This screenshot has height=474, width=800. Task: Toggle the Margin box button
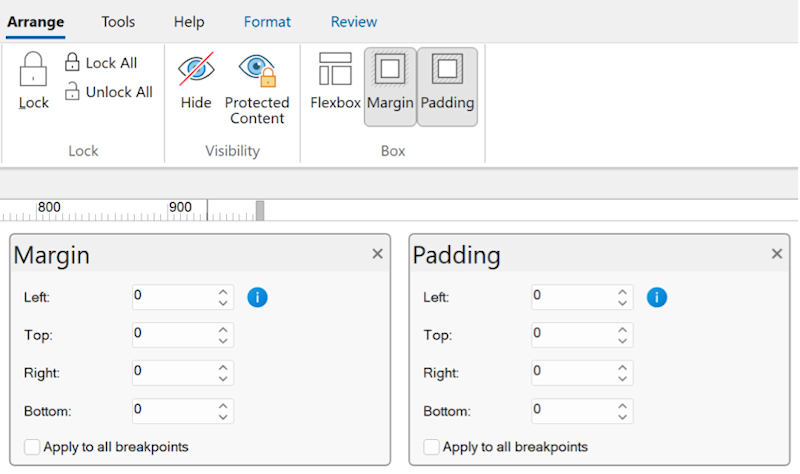(390, 71)
